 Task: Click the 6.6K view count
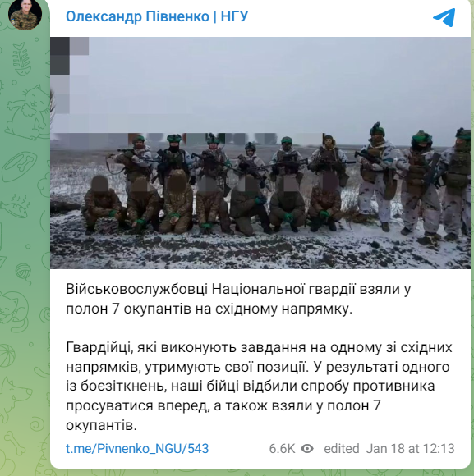click(x=282, y=448)
